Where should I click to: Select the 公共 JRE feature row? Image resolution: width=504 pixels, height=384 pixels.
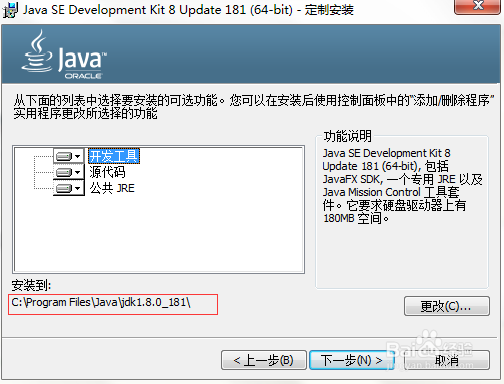coord(112,188)
